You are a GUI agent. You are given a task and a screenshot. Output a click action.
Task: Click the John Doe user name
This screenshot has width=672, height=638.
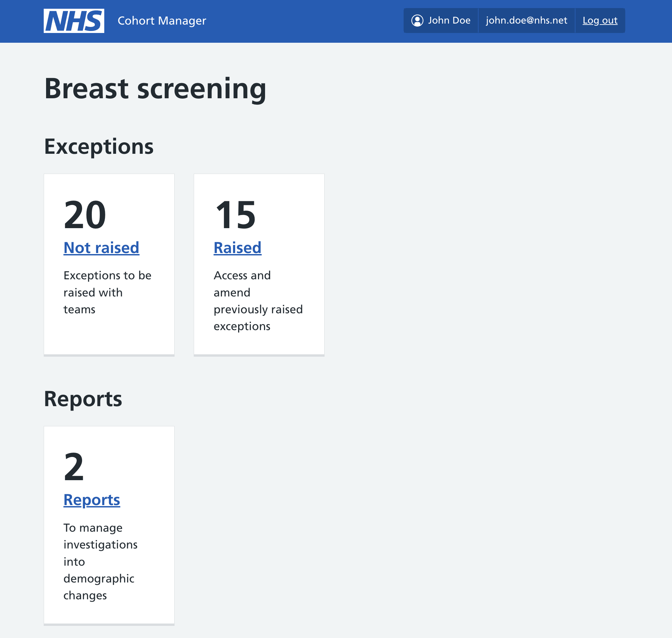click(x=449, y=21)
